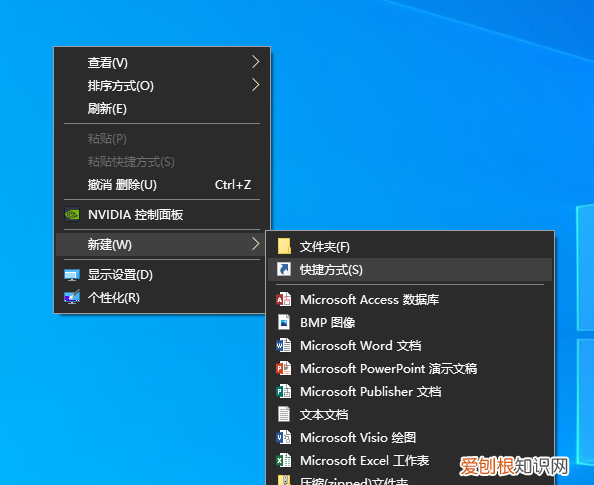Click the PowerPoint presentation icon
The height and width of the screenshot is (485, 594).
(284, 368)
